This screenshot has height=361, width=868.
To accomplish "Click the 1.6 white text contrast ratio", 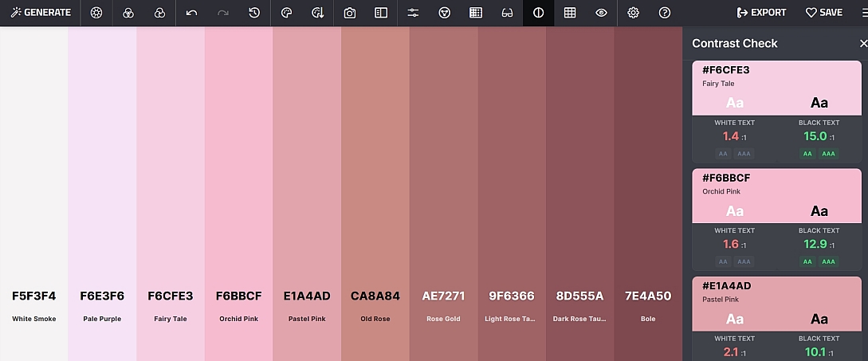I will tap(731, 244).
